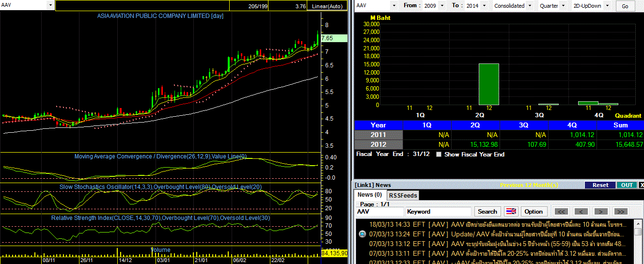Toggle news language with the flag icon
Screen dimensions: 644x264
[x=511, y=211]
